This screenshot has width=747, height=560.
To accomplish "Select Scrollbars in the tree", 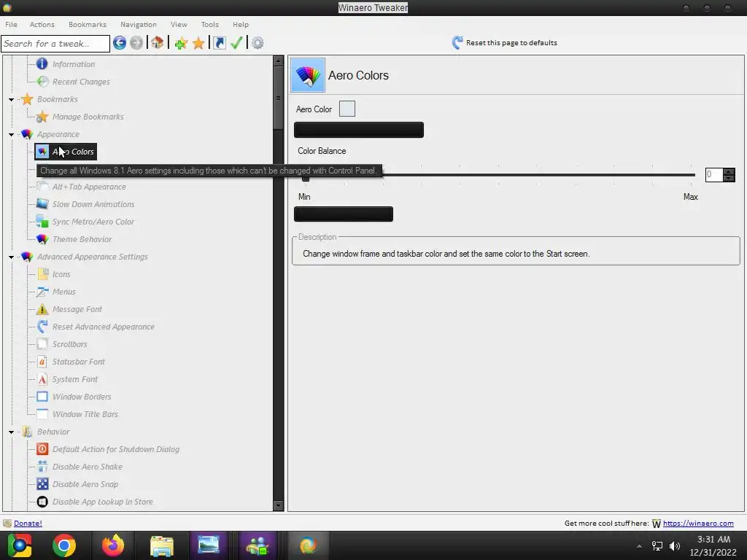I will 69,344.
